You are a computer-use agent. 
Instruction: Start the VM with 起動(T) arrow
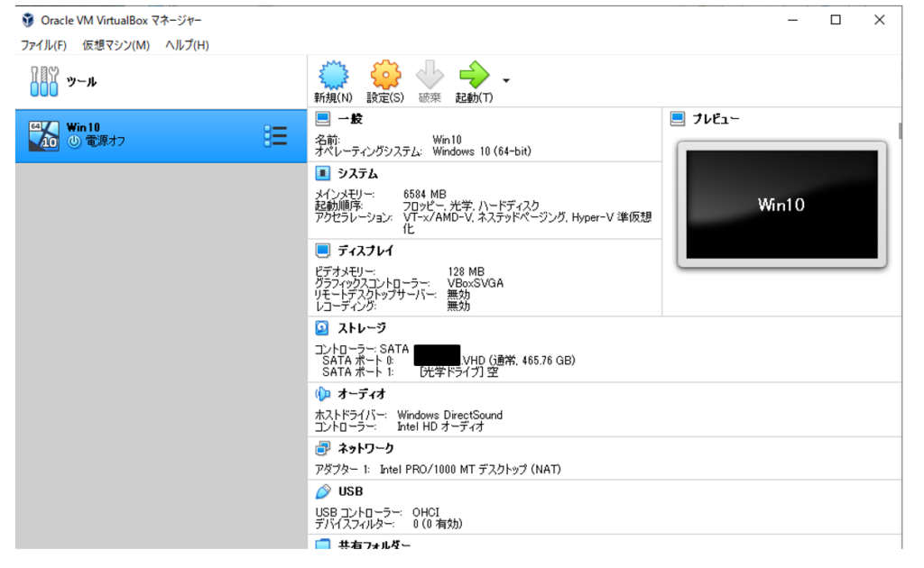(x=475, y=76)
